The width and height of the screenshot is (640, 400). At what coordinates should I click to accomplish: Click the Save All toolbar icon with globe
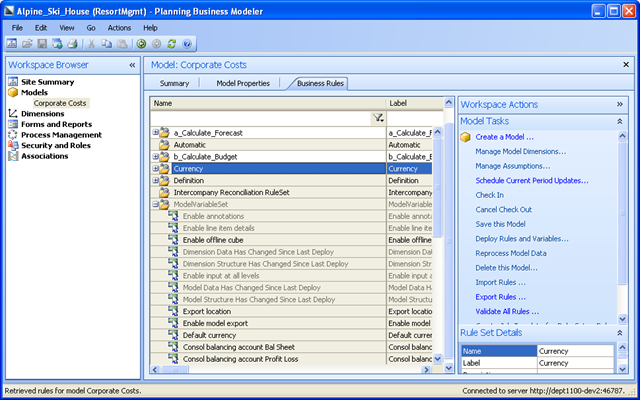[x=57, y=44]
